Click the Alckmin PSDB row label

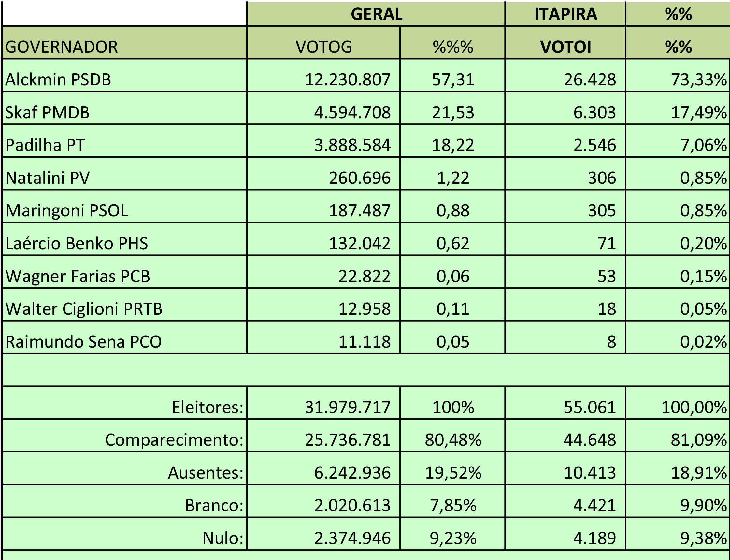(124, 75)
